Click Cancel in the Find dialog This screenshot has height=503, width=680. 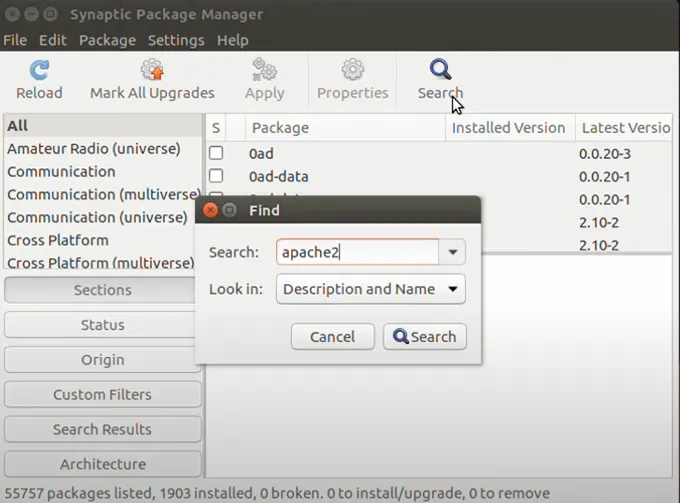pos(333,336)
